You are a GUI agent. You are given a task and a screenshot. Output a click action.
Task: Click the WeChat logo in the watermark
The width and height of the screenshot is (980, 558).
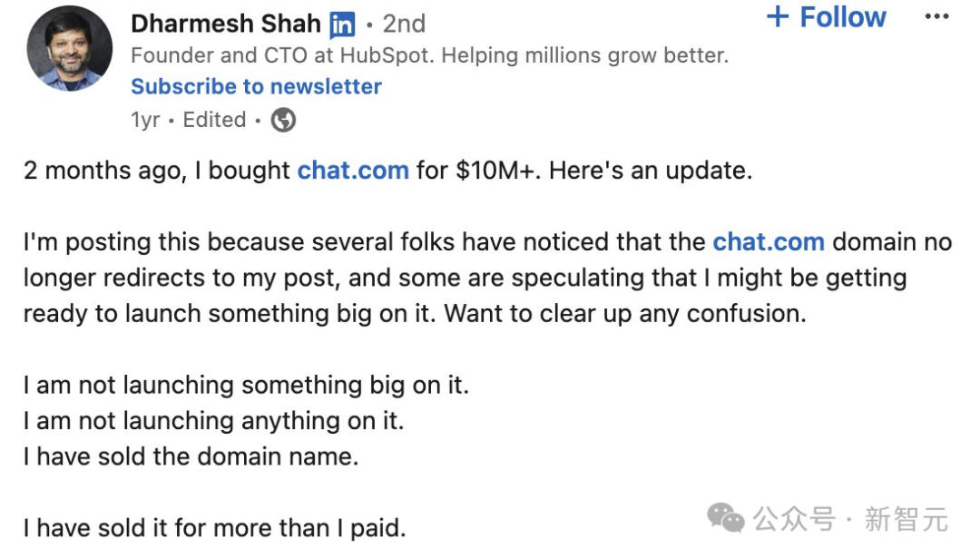tap(726, 519)
